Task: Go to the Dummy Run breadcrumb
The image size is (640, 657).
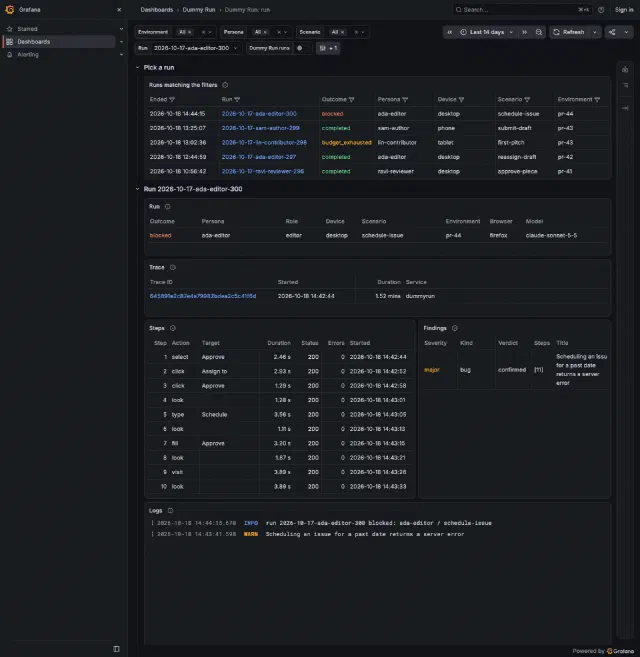Action: [x=199, y=10]
